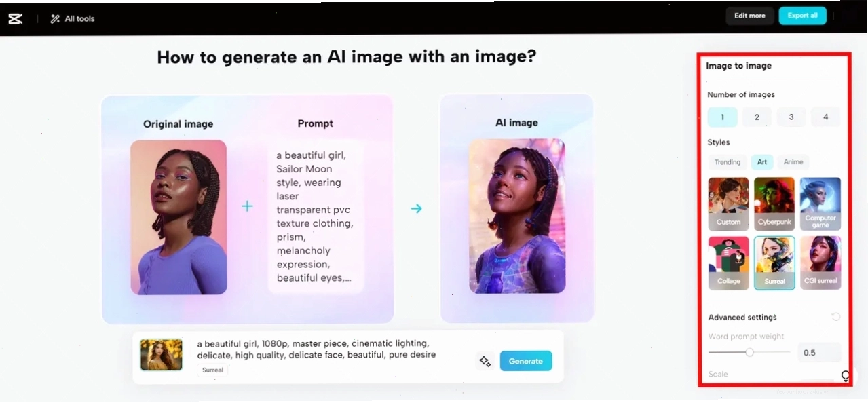Open the All tools menu
The height and width of the screenshot is (403, 868).
73,19
